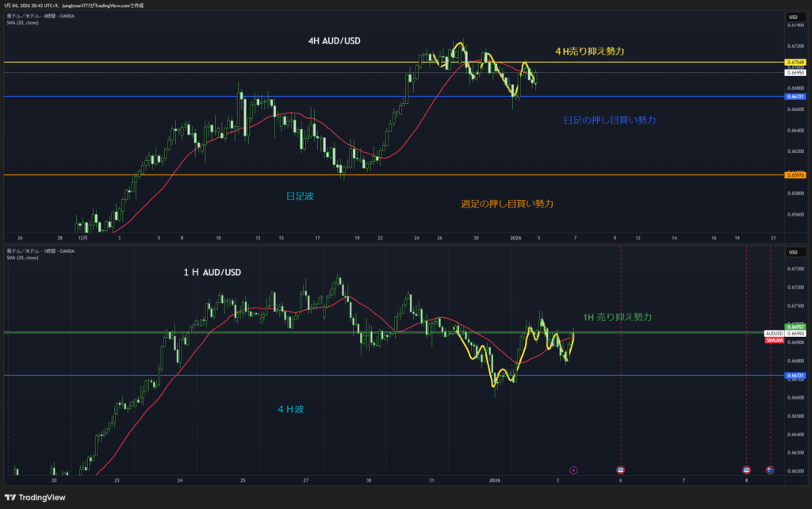Select the '週足の押し目買い勢力' orange text annotation
Image resolution: width=812 pixels, height=509 pixels.
[507, 204]
